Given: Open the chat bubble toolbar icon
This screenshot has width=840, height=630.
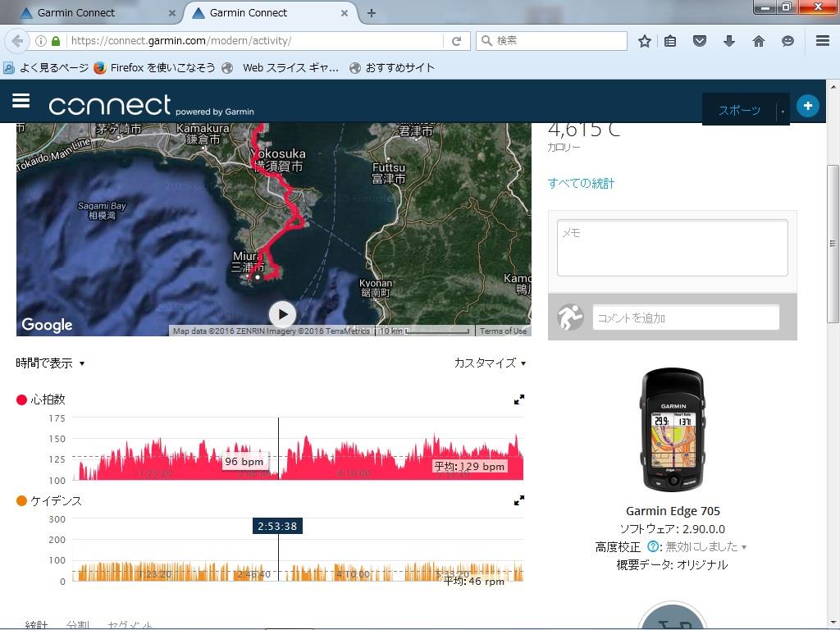Looking at the screenshot, I should pyautogui.click(x=787, y=41).
